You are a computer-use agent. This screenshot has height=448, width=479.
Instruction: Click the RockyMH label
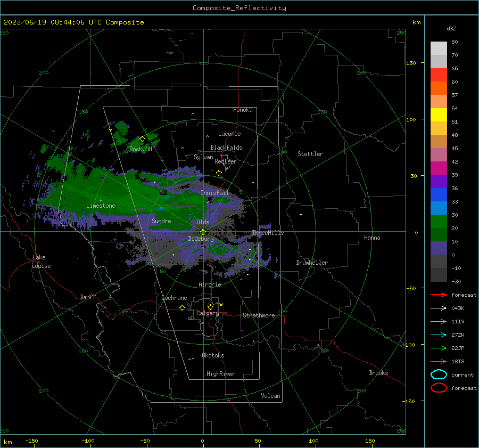pyautogui.click(x=141, y=149)
